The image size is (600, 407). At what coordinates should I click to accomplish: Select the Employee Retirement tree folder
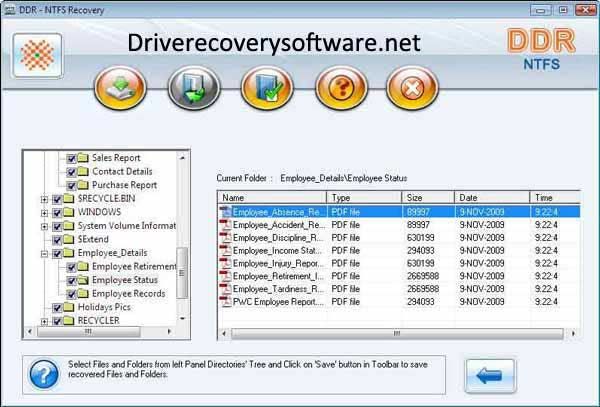134,266
